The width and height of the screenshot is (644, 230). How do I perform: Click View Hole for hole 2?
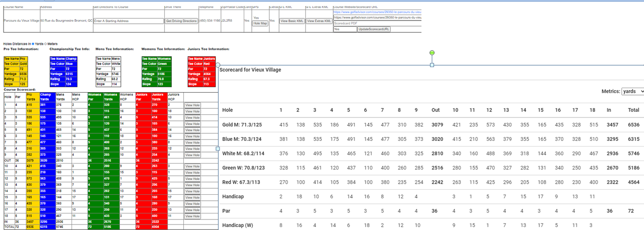[192, 111]
